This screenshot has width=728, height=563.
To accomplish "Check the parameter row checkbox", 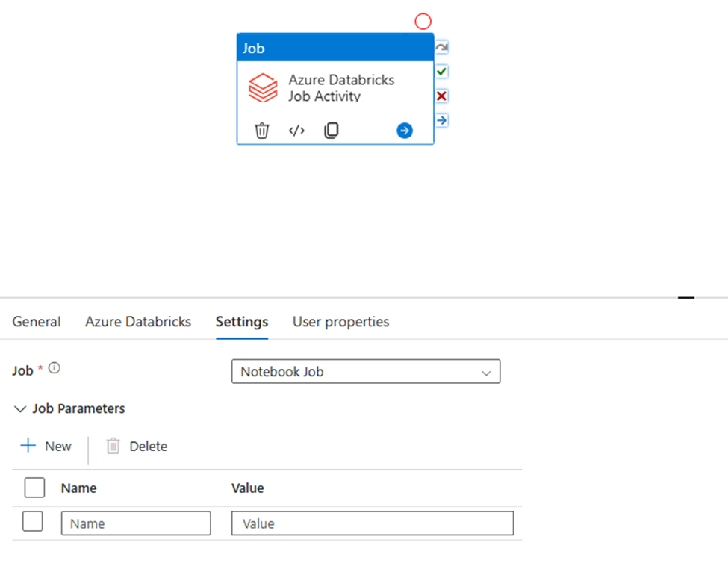I will (33, 522).
